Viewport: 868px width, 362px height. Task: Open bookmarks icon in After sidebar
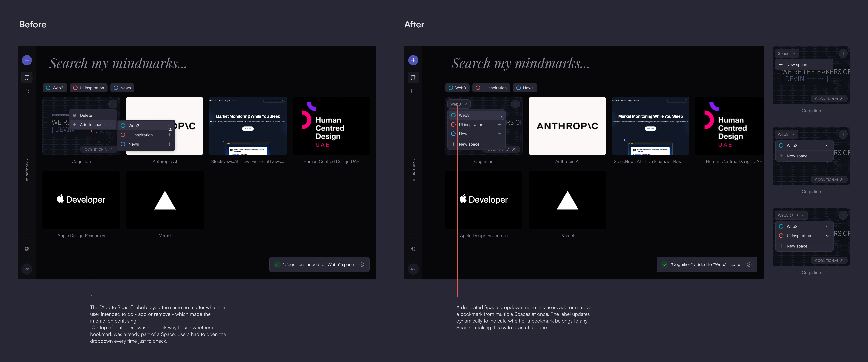click(413, 78)
